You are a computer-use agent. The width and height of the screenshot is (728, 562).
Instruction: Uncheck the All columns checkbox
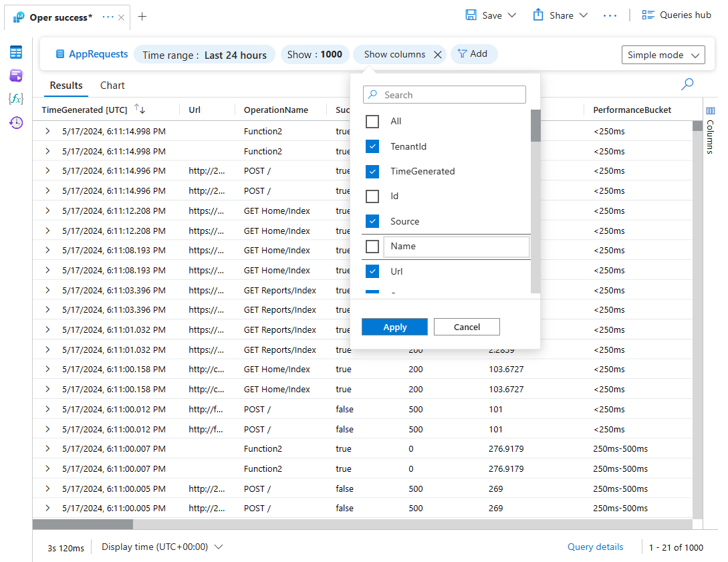tap(372, 121)
